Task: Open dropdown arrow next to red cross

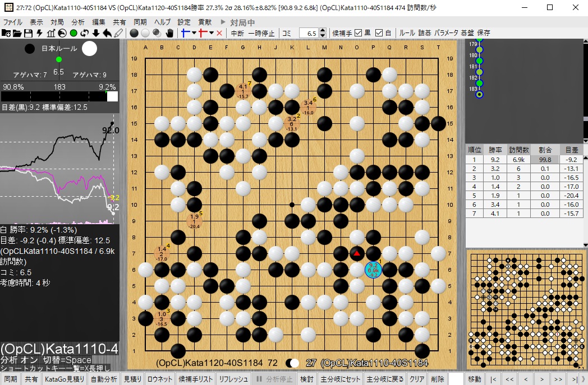Action: pos(212,33)
